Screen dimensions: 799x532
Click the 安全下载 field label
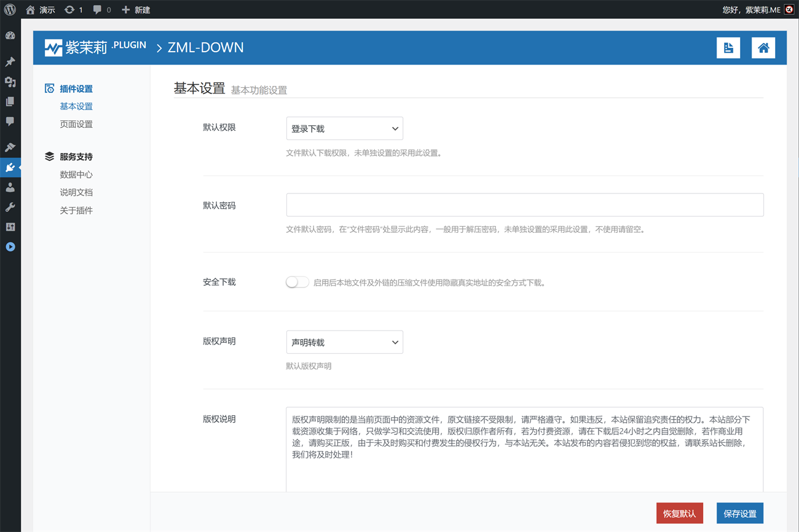pos(219,282)
